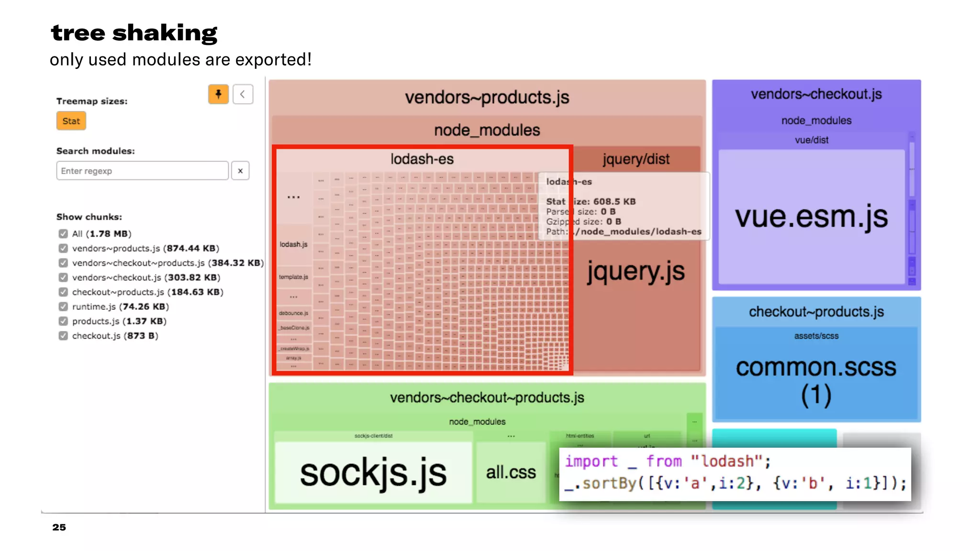
Task: Click the vendors~checkout~products.js chunk header
Action: 487,397
